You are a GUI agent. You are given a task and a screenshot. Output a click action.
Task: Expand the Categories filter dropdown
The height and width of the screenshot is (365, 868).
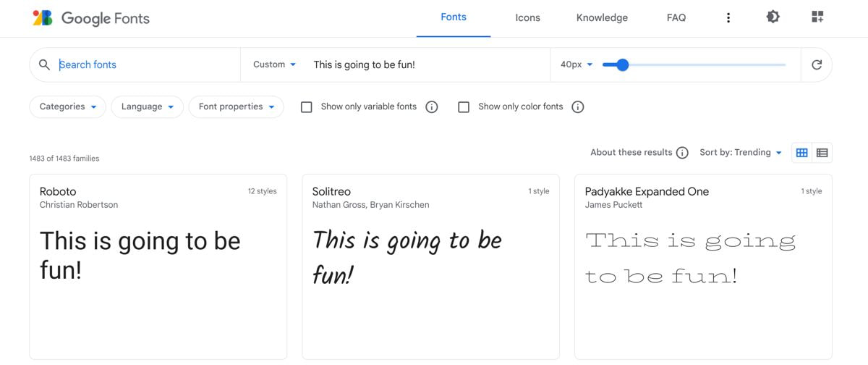pyautogui.click(x=68, y=106)
